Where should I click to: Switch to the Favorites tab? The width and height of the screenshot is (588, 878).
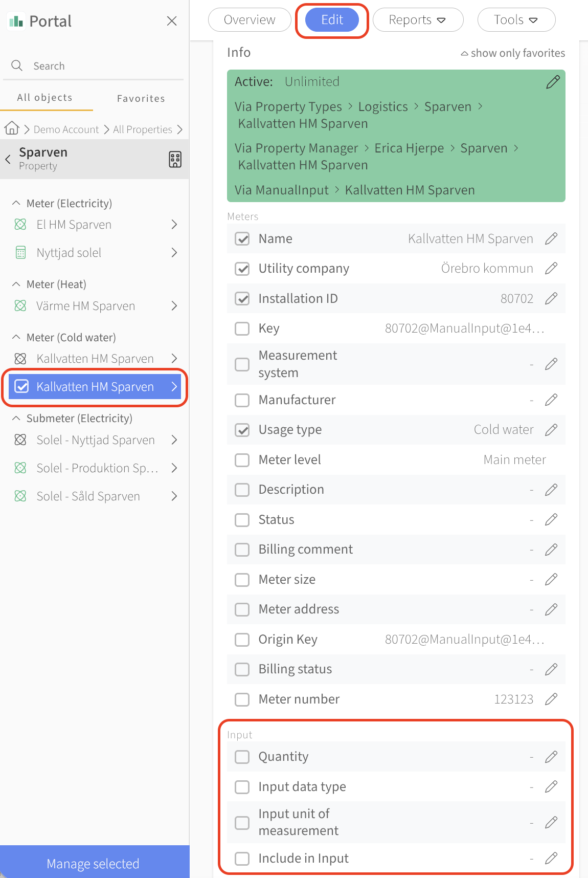coord(141,98)
